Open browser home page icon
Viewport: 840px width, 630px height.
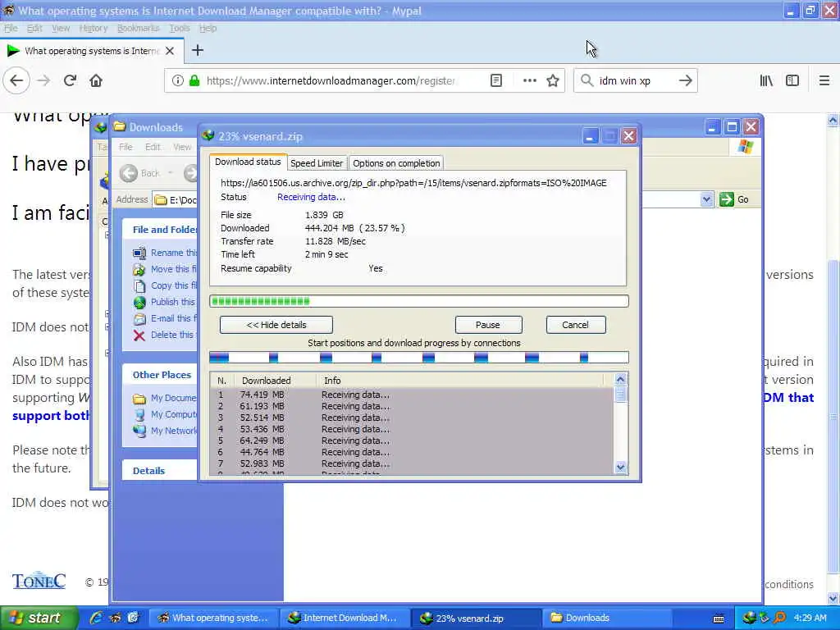96,81
